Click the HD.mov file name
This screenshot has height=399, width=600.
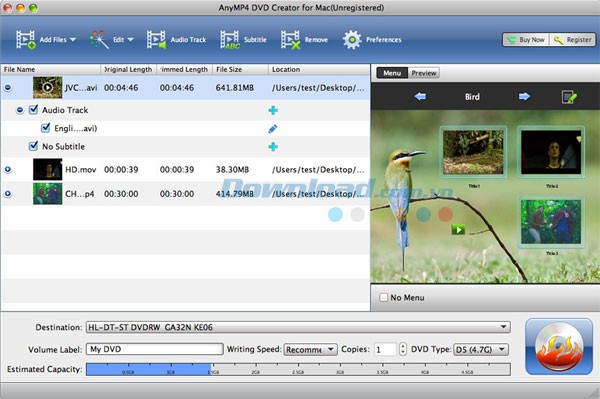pyautogui.click(x=80, y=169)
